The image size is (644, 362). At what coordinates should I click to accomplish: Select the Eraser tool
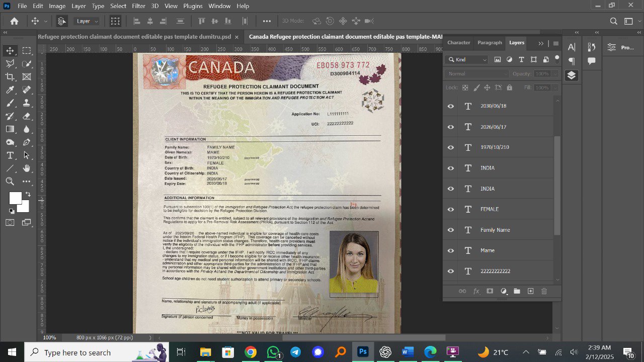(x=27, y=116)
